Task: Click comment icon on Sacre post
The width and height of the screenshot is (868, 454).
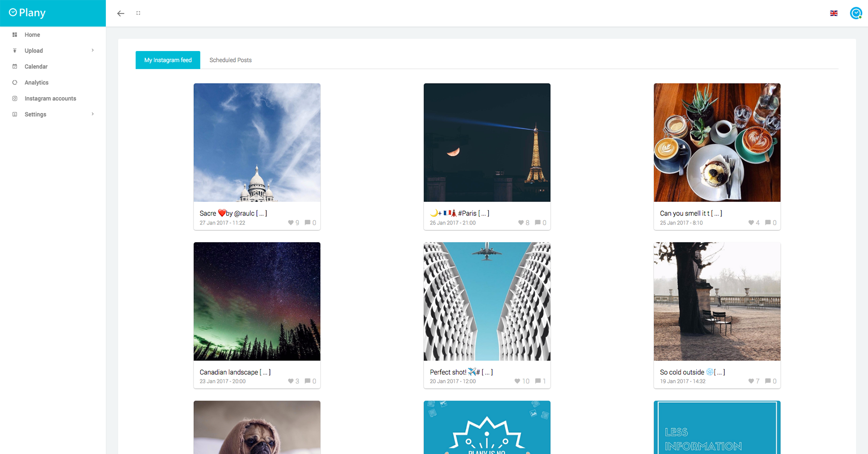Action: click(x=307, y=223)
